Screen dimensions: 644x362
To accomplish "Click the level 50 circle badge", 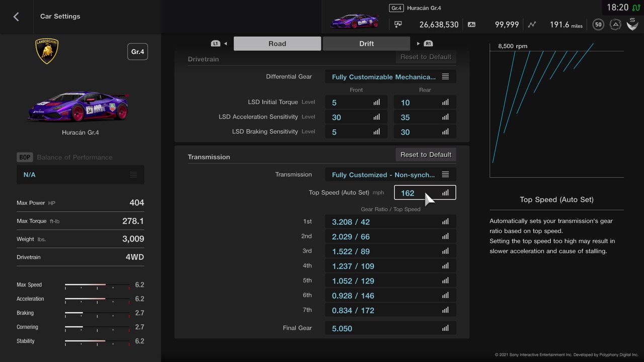I will point(598,24).
